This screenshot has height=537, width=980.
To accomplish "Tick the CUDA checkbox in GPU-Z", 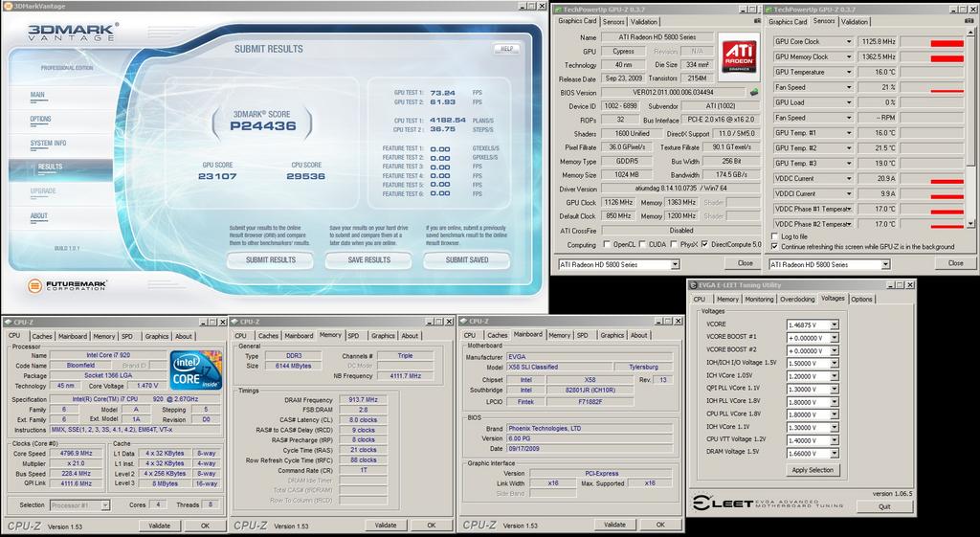I will tap(642, 244).
